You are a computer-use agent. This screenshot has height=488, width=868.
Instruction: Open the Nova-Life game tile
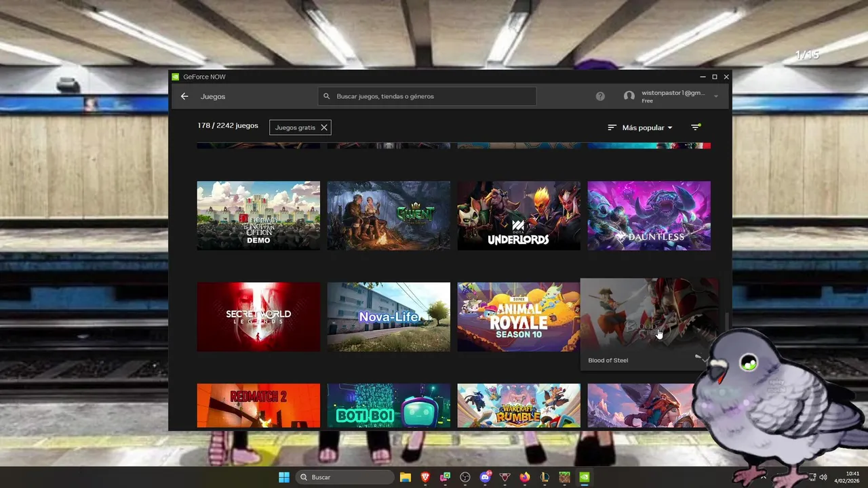[389, 317]
